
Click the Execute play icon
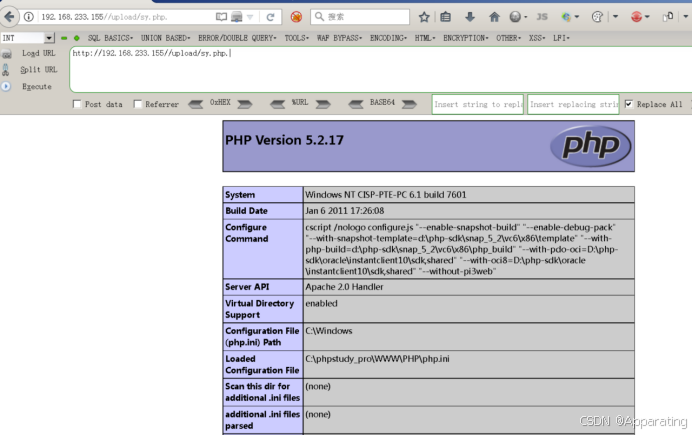coord(6,86)
